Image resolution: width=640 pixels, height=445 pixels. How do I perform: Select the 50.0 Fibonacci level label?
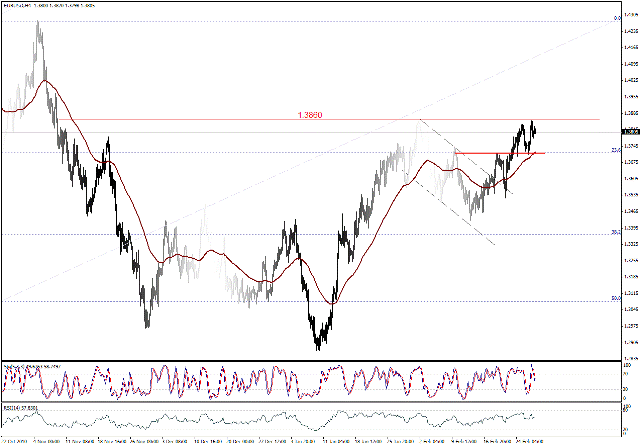coord(616,299)
